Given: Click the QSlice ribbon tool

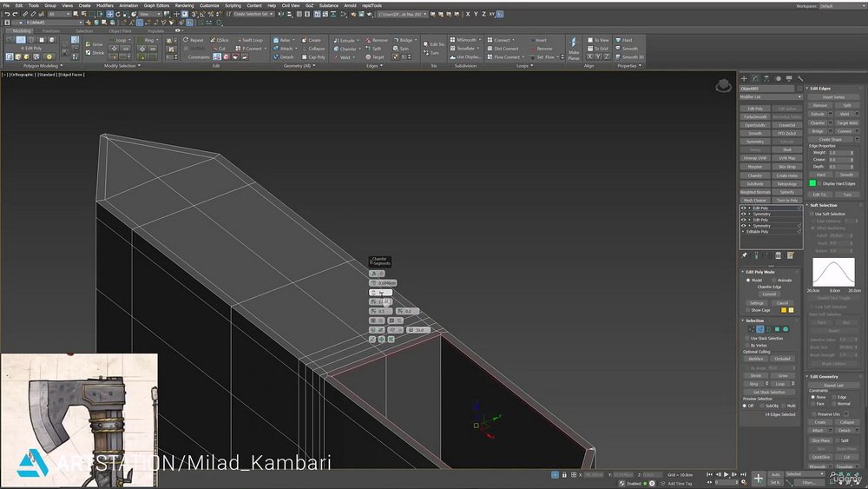Looking at the screenshot, I should click(x=220, y=40).
